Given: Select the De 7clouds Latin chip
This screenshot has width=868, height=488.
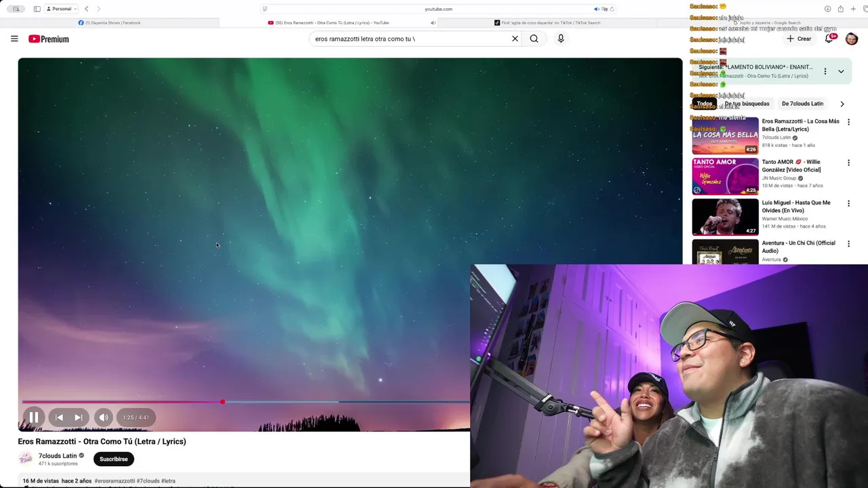Looking at the screenshot, I should pos(802,104).
